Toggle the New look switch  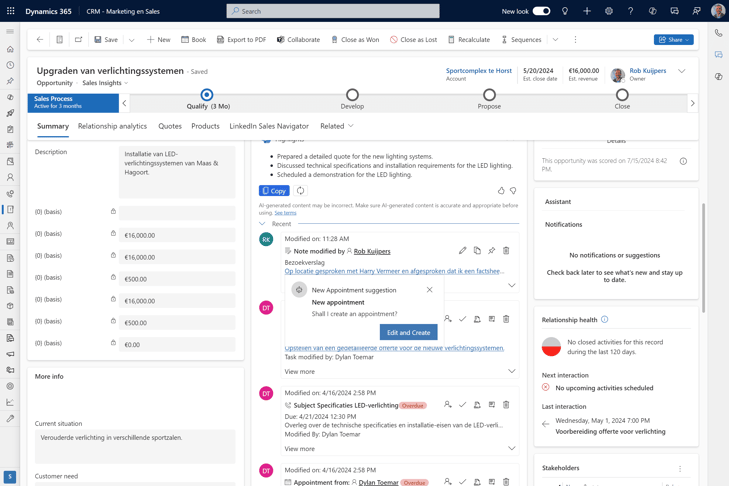pyautogui.click(x=541, y=11)
